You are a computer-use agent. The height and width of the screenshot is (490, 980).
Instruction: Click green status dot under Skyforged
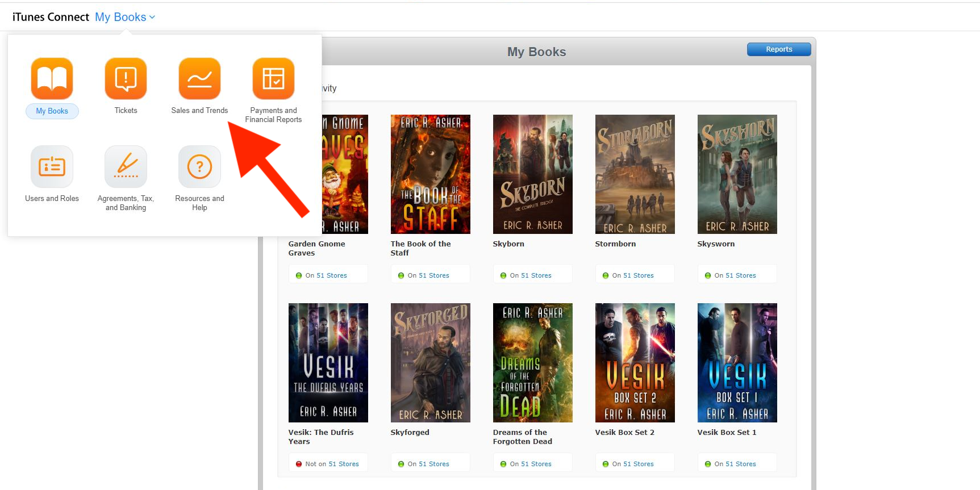pyautogui.click(x=401, y=464)
